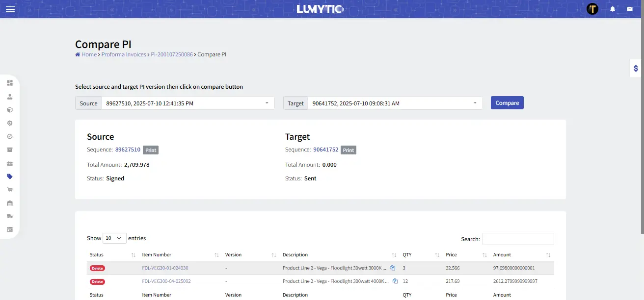Image resolution: width=644 pixels, height=300 pixels.
Task: Click the delivery truck sidebar icon
Action: 10,216
